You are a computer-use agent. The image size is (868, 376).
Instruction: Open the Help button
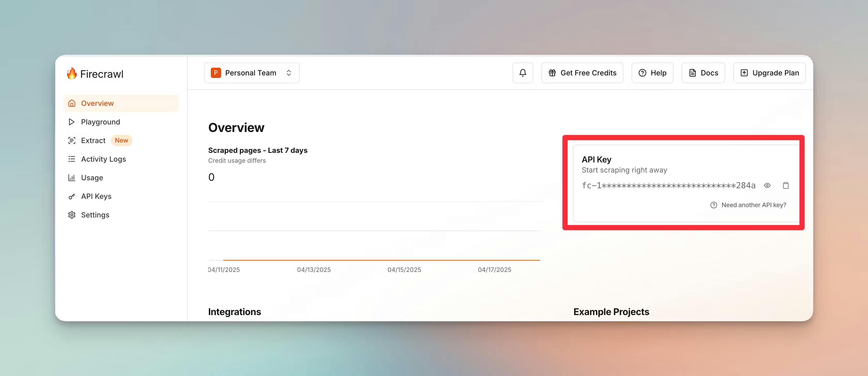click(652, 73)
